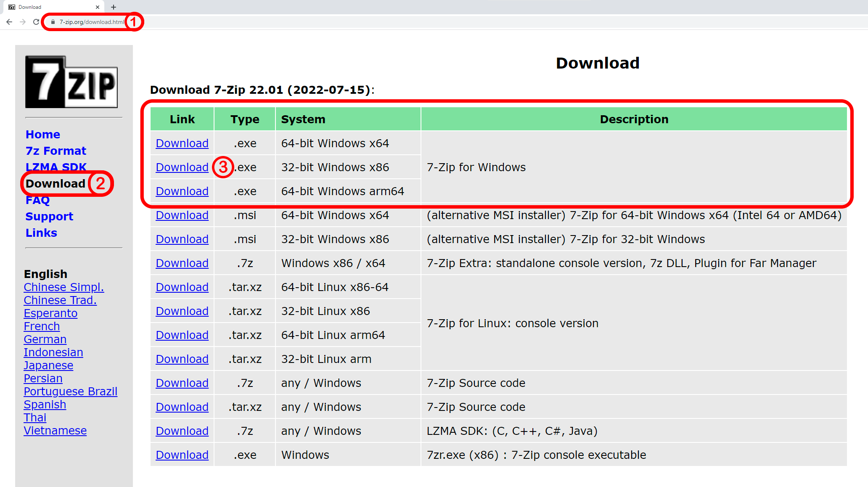The width and height of the screenshot is (868, 487).
Task: Click the '64-bit Windows arm64' system cell
Action: [348, 191]
